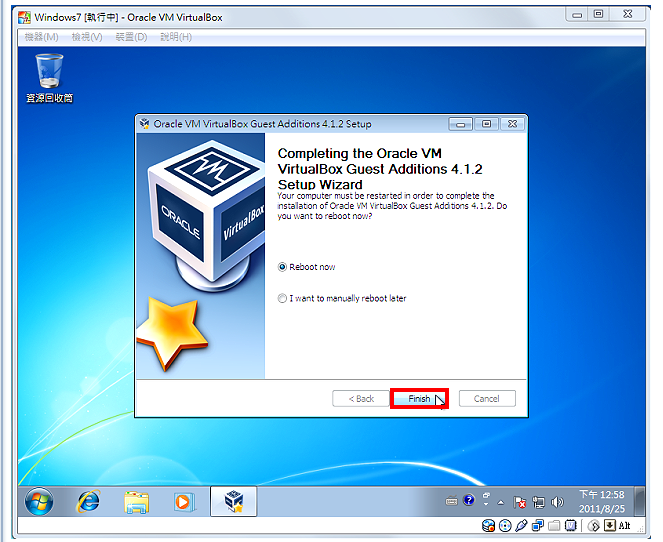Select I want to manually reboot later
This screenshot has width=663, height=542.
pyautogui.click(x=342, y=298)
